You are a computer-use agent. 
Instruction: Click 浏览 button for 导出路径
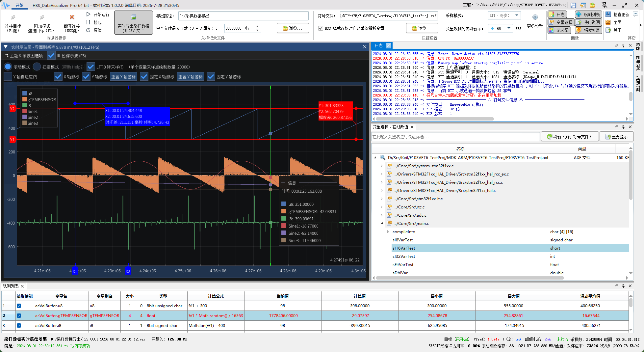coord(293,28)
